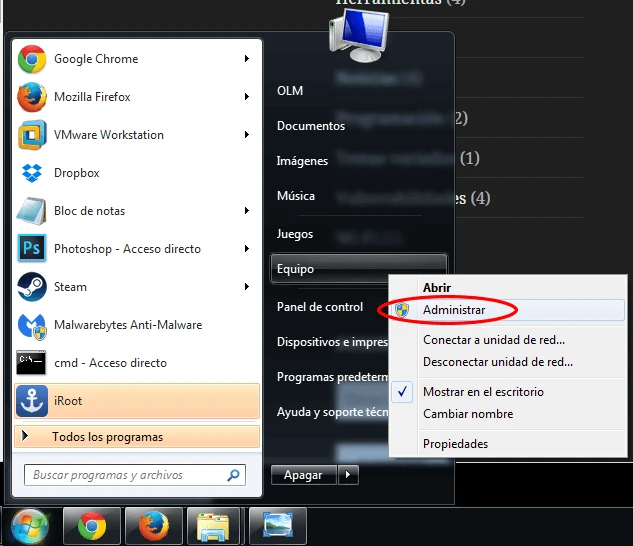Open VMware Workstation icon in Start menu
633x546 pixels.
pos(31,135)
